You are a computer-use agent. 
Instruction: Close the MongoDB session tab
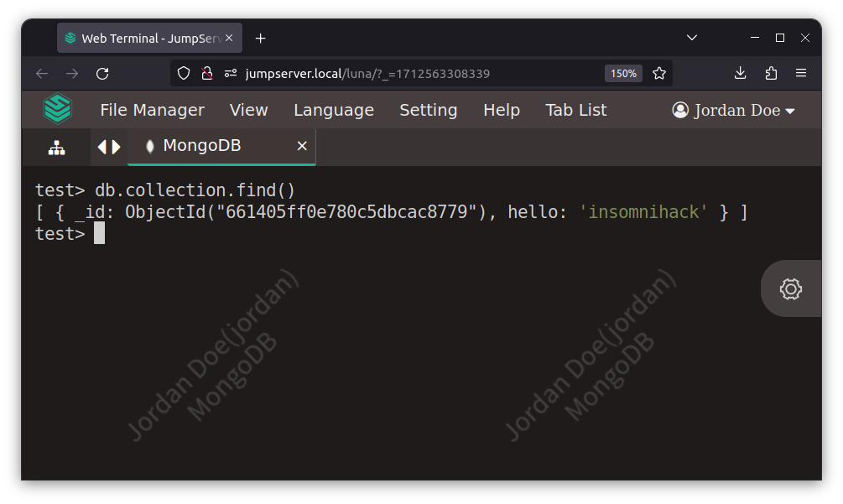pos(302,146)
